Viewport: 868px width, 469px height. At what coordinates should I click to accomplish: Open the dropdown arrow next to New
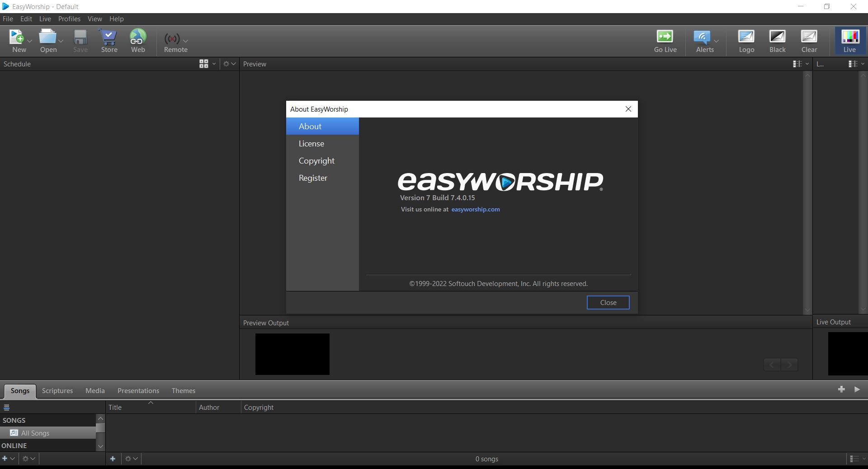[30, 41]
